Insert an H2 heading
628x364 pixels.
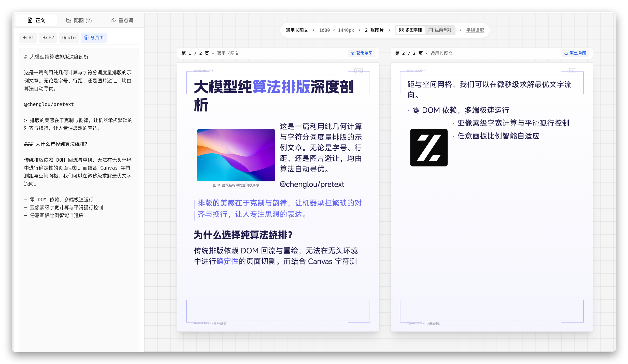[x=48, y=38]
